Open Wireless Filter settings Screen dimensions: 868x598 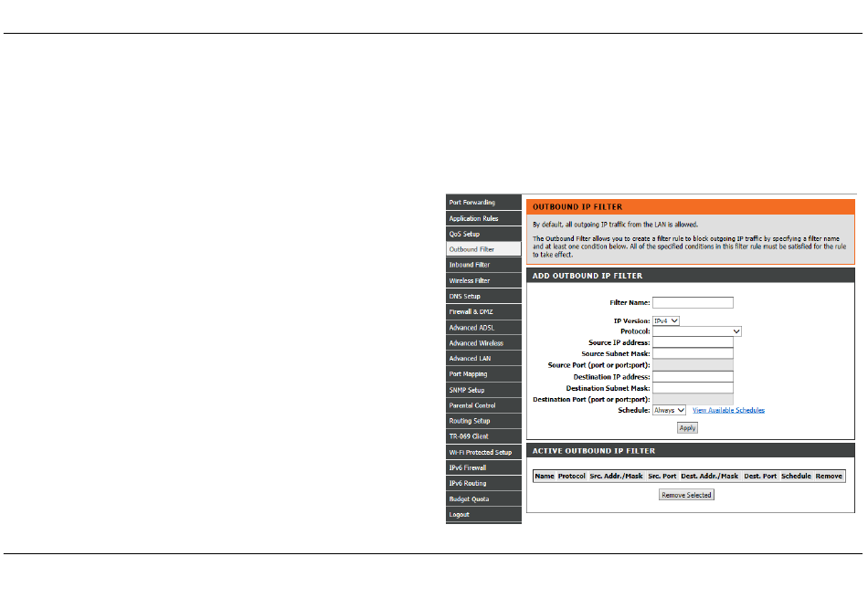point(483,280)
